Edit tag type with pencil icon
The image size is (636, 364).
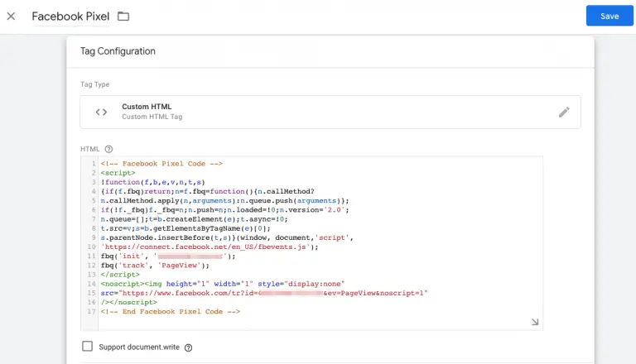coord(564,113)
